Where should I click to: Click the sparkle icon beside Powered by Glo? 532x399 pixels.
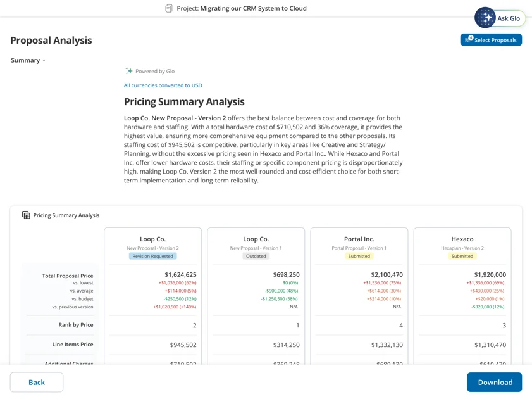pos(128,71)
